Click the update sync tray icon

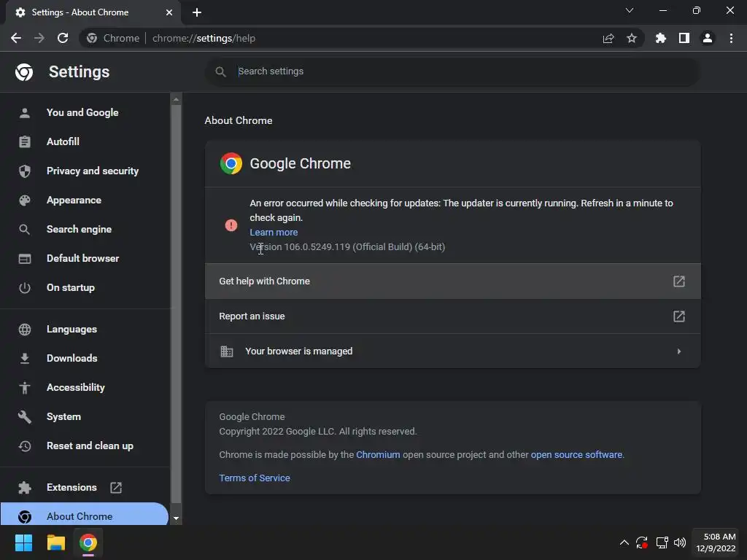[x=642, y=542]
